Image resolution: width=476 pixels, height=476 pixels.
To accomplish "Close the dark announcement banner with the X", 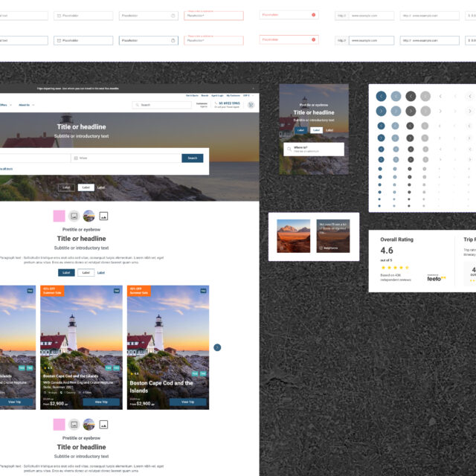I will [253, 89].
